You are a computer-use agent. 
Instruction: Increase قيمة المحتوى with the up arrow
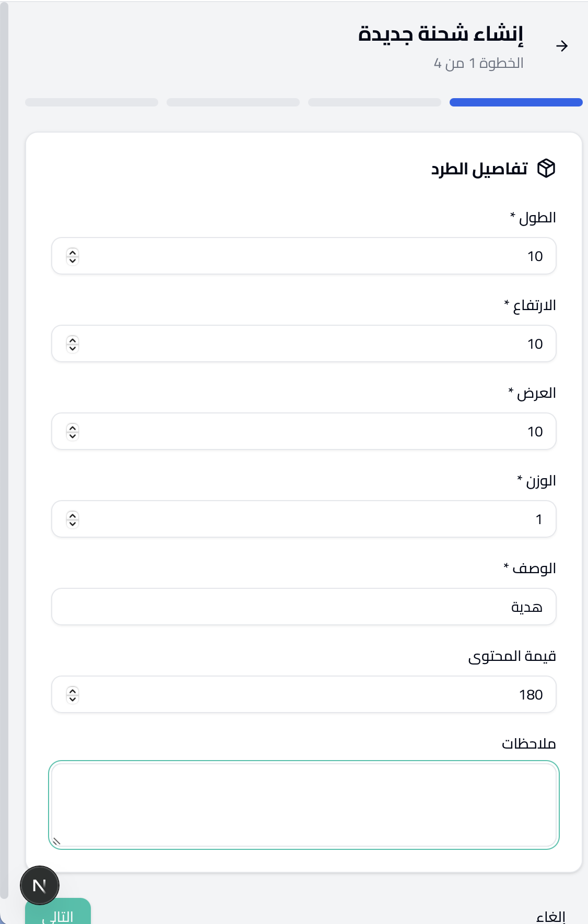coord(72,691)
